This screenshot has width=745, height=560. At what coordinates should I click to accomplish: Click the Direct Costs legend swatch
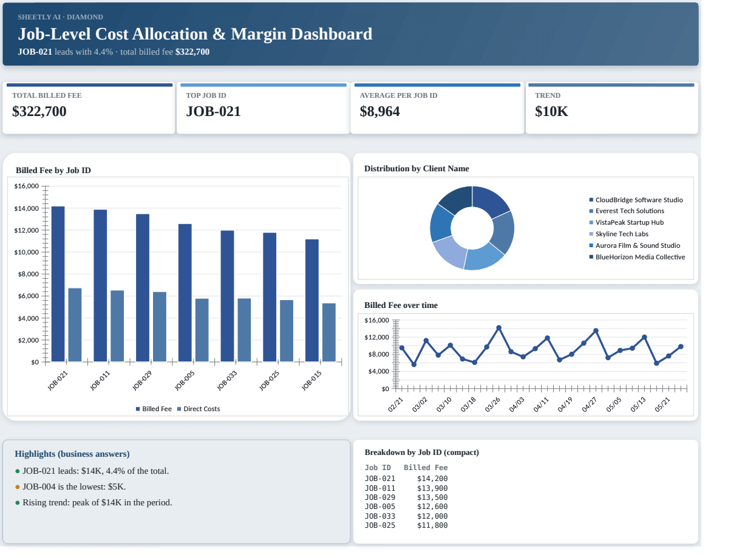pos(179,409)
